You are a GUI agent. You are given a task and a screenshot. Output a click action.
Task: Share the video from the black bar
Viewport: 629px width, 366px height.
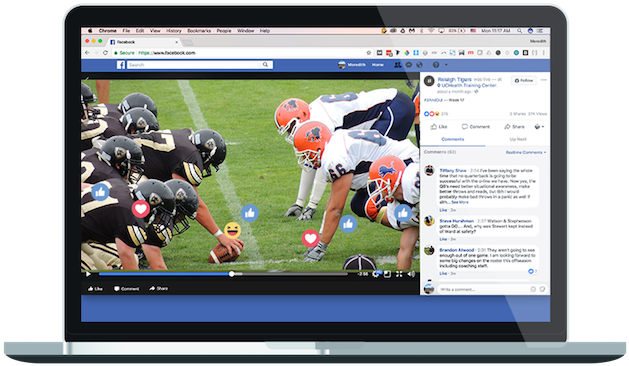point(158,289)
